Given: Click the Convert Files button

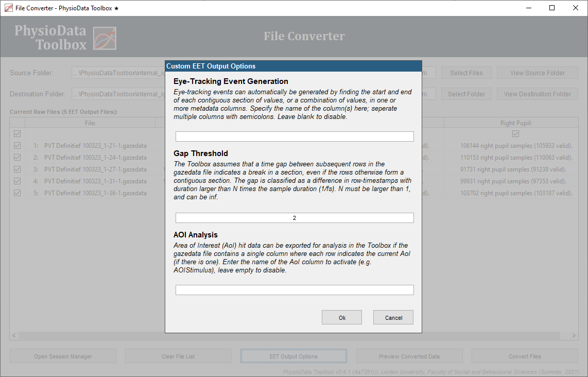Looking at the screenshot, I should point(525,356).
